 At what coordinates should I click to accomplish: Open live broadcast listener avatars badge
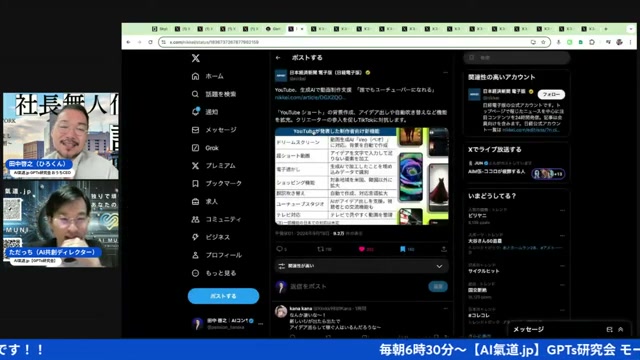[548, 174]
